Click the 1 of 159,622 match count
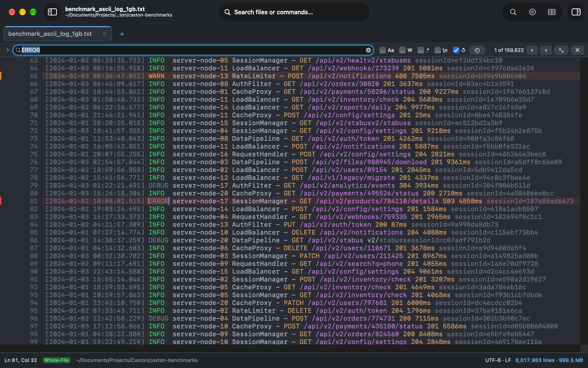Viewport: 588px width, 368px height. (509, 50)
